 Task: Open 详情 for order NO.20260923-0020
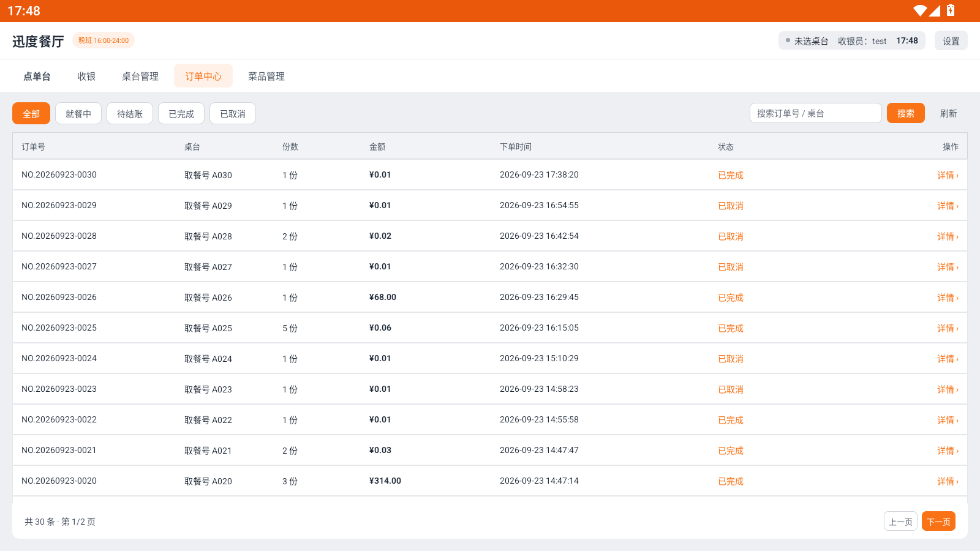[948, 481]
